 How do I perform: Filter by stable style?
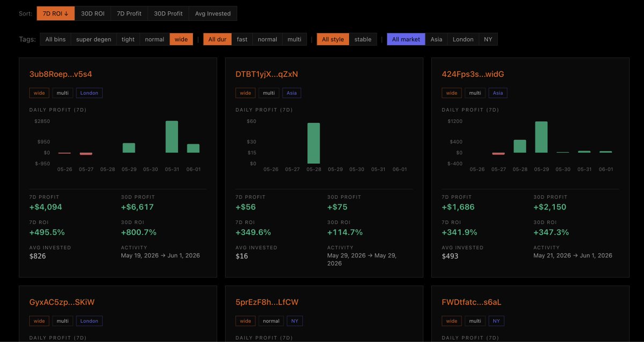pyautogui.click(x=363, y=39)
